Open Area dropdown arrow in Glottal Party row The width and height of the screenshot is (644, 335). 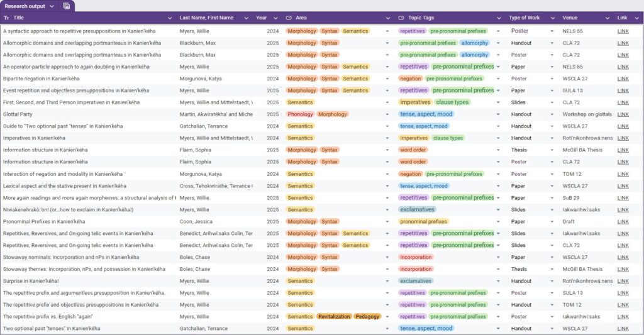tap(387, 114)
